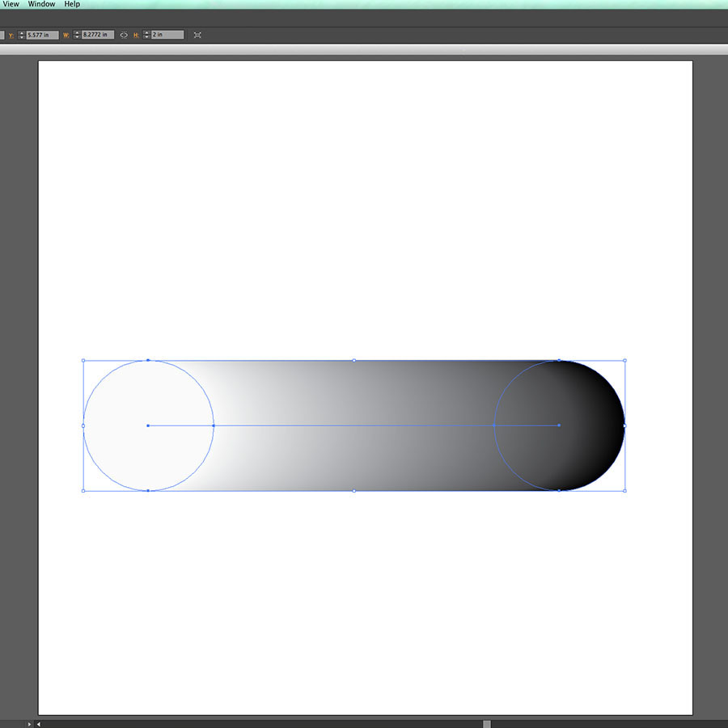Click the height value stepper arrows

tap(146, 35)
